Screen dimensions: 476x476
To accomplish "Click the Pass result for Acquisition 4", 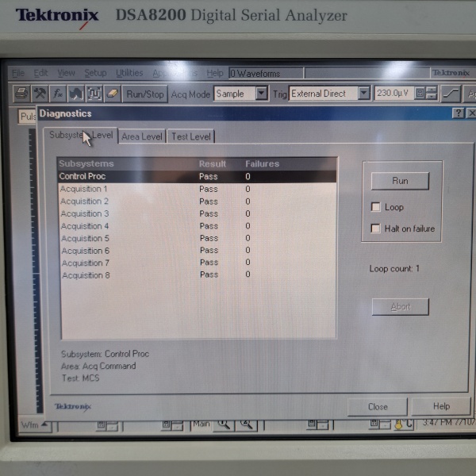I will point(209,226).
